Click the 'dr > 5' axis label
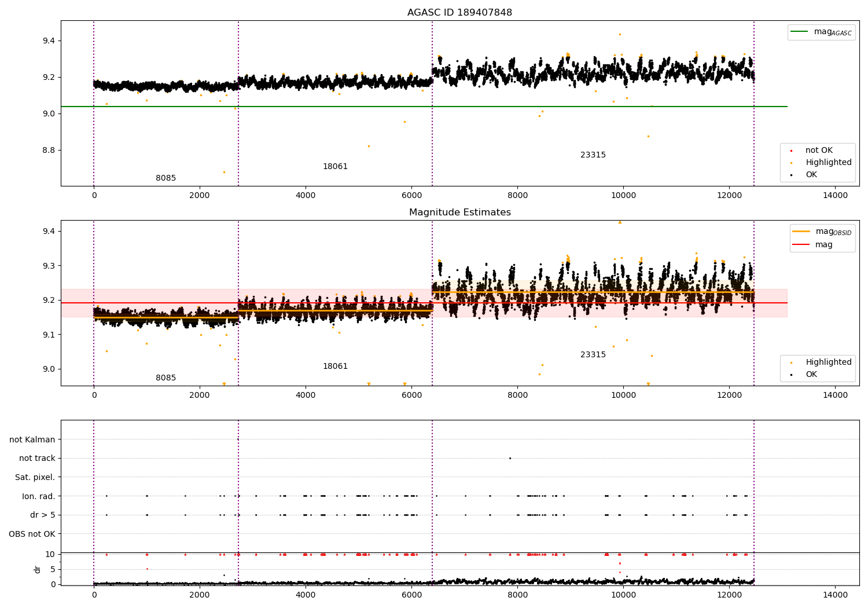Screen dimensions: 868x608 43,515
